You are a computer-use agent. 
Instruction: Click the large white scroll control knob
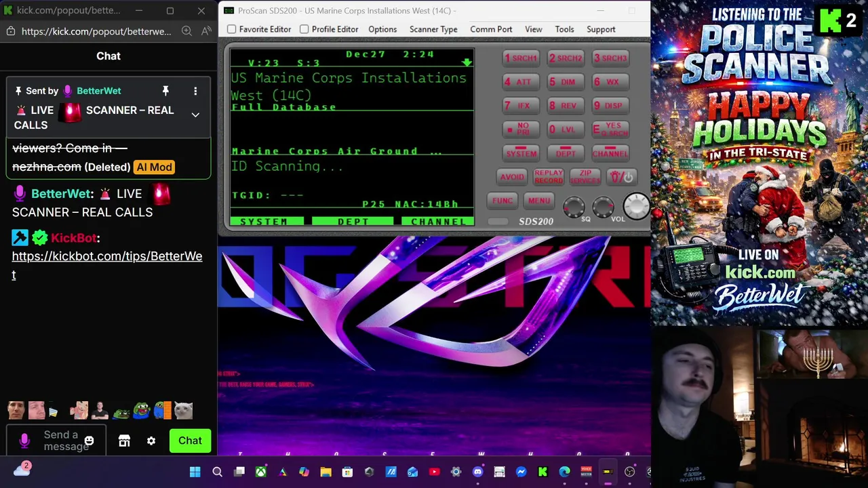point(637,206)
